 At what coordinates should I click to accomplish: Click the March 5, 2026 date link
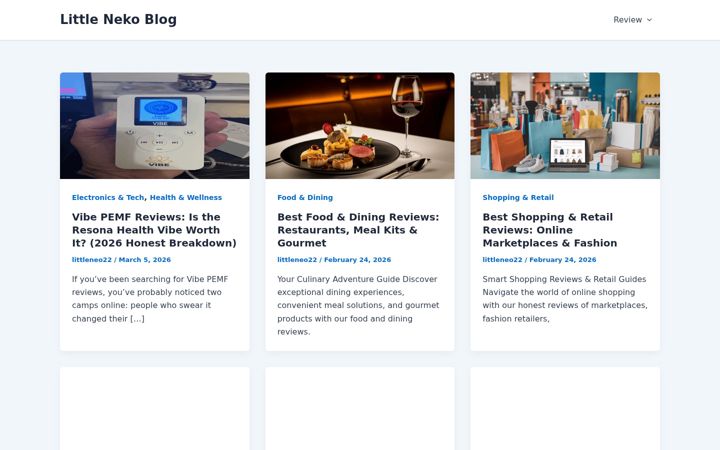145,259
